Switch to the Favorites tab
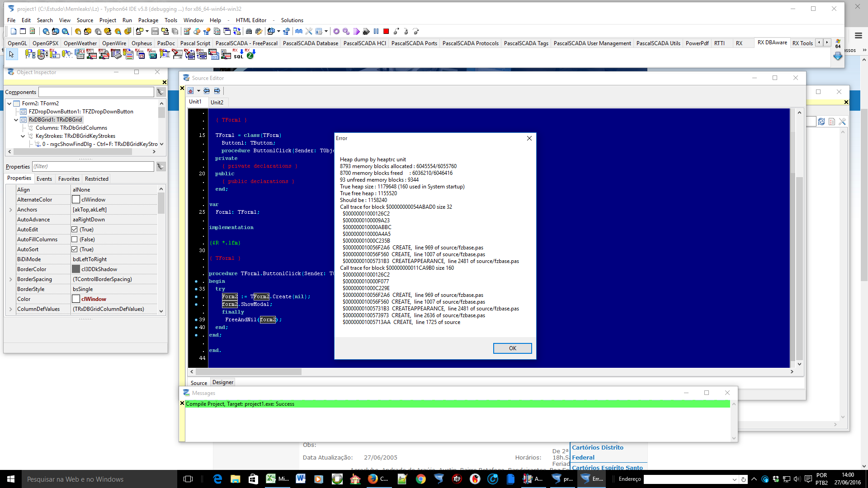Screen dimensions: 868x488 pos(69,179)
